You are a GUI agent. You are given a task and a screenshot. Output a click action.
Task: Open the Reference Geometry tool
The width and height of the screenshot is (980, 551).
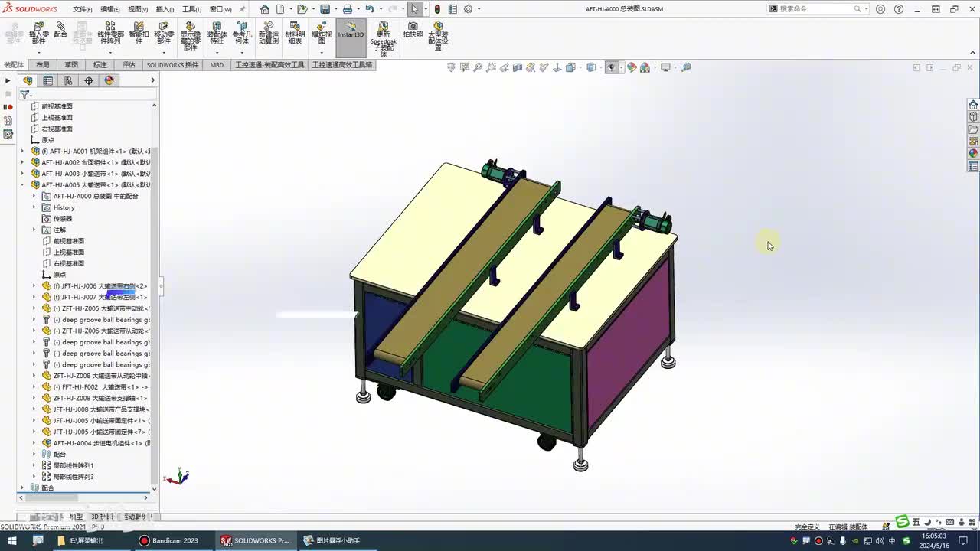(241, 34)
